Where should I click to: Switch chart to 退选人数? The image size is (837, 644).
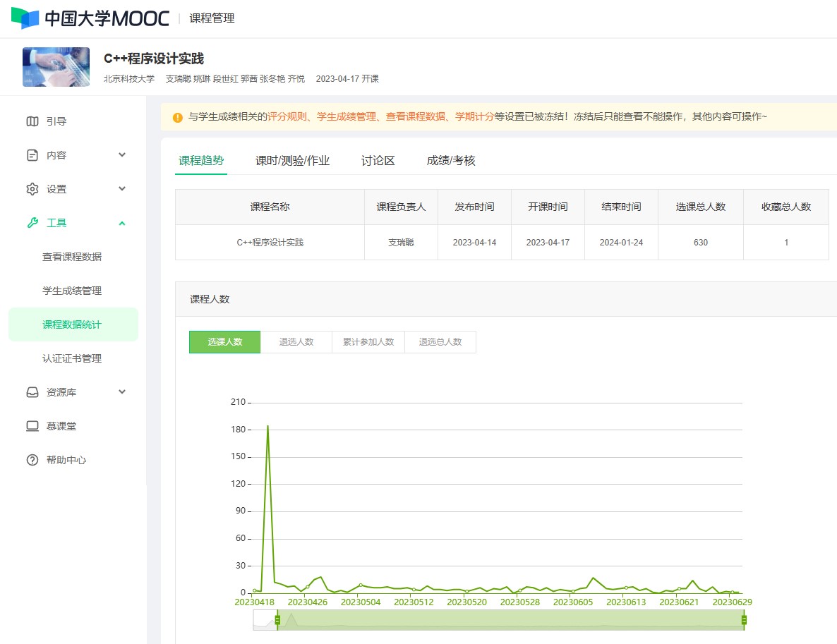296,342
